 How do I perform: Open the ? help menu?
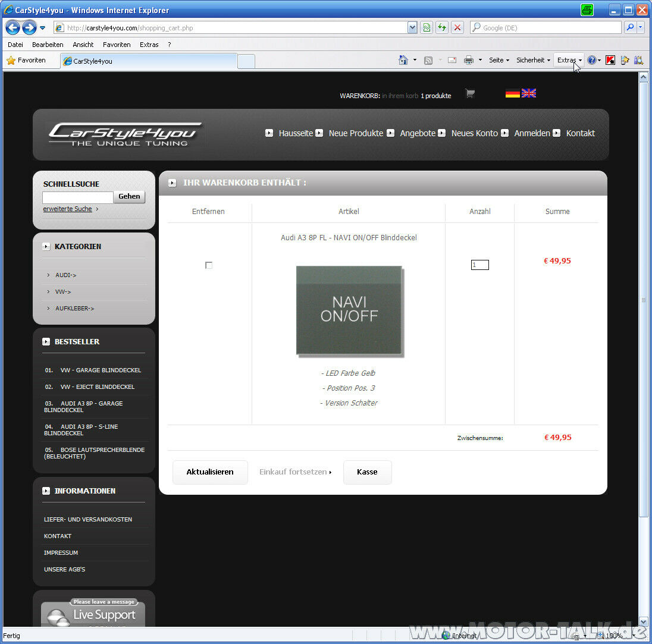[x=170, y=45]
